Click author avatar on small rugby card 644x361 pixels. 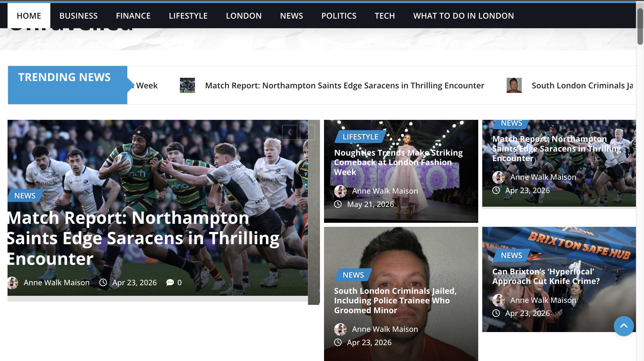(x=498, y=177)
